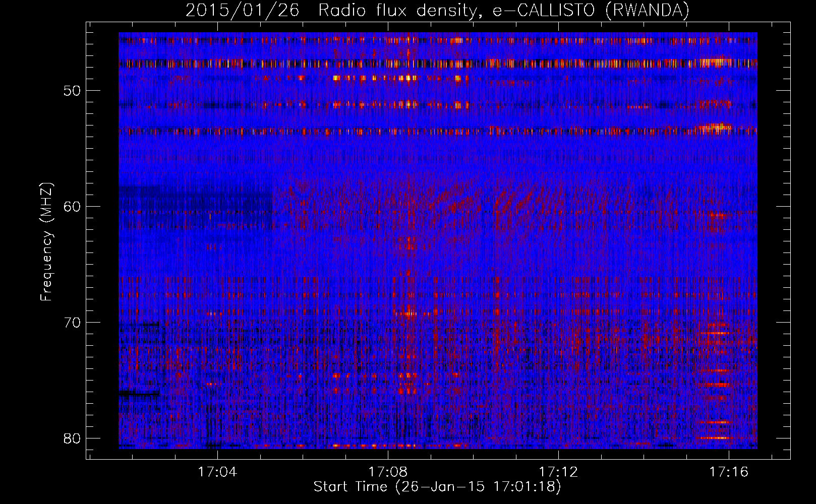
Task: Click the 17:04 time tick label
Action: (217, 472)
